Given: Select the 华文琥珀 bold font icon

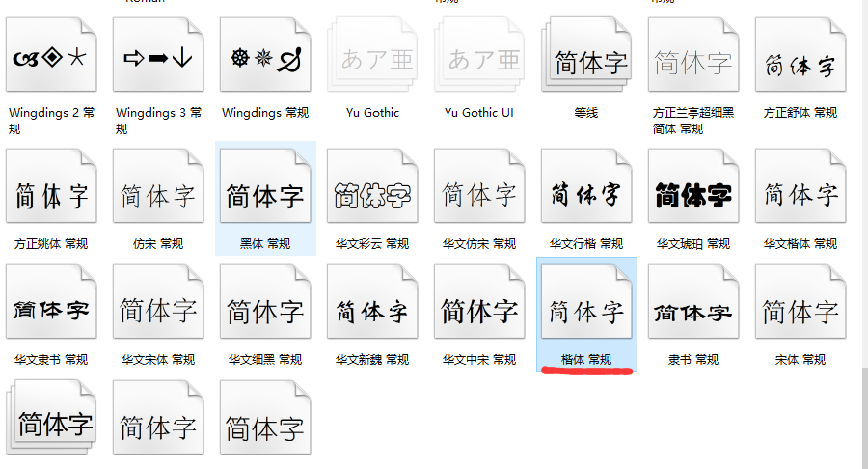Looking at the screenshot, I should [693, 185].
